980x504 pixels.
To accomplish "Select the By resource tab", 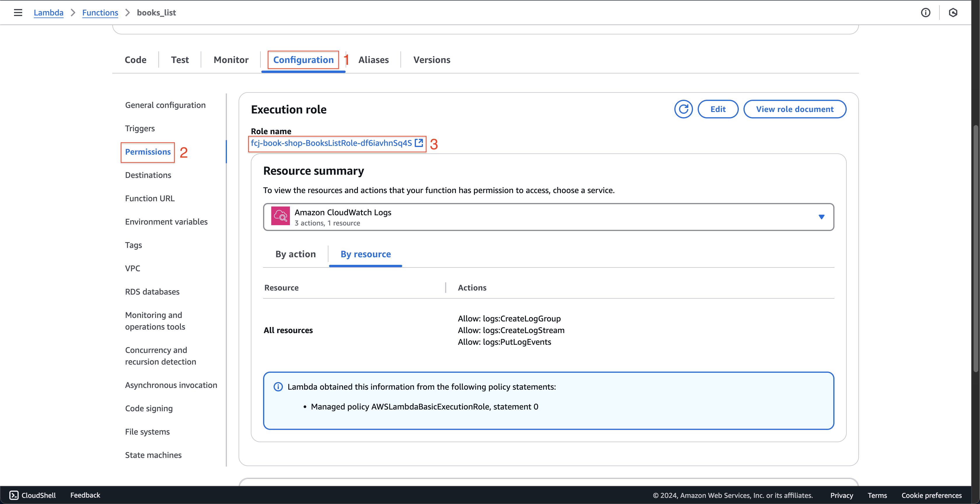I will click(x=365, y=254).
